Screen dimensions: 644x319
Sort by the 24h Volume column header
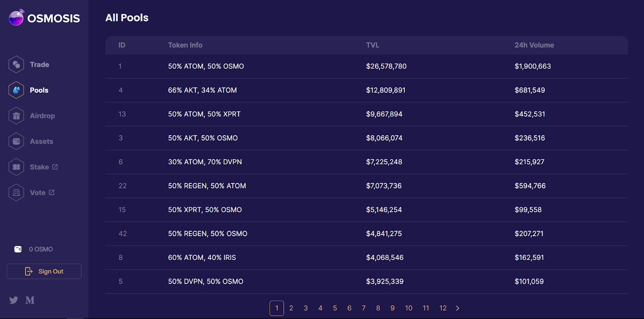coord(535,45)
